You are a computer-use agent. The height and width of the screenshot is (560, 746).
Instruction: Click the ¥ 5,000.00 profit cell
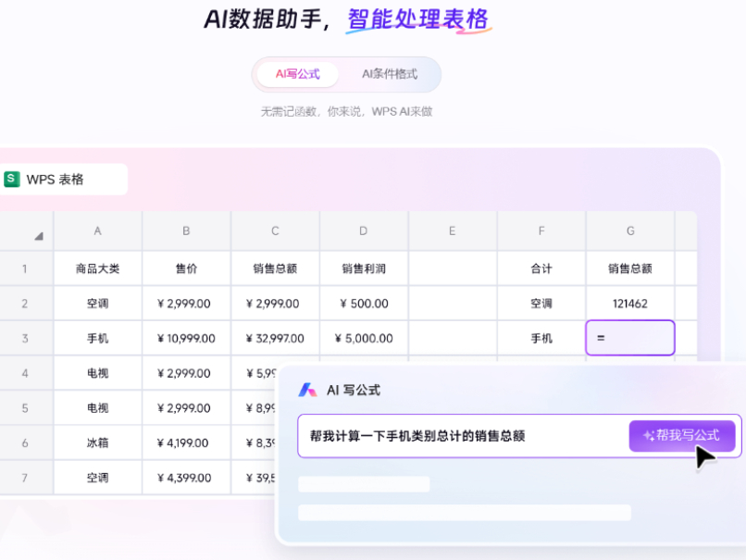364,338
